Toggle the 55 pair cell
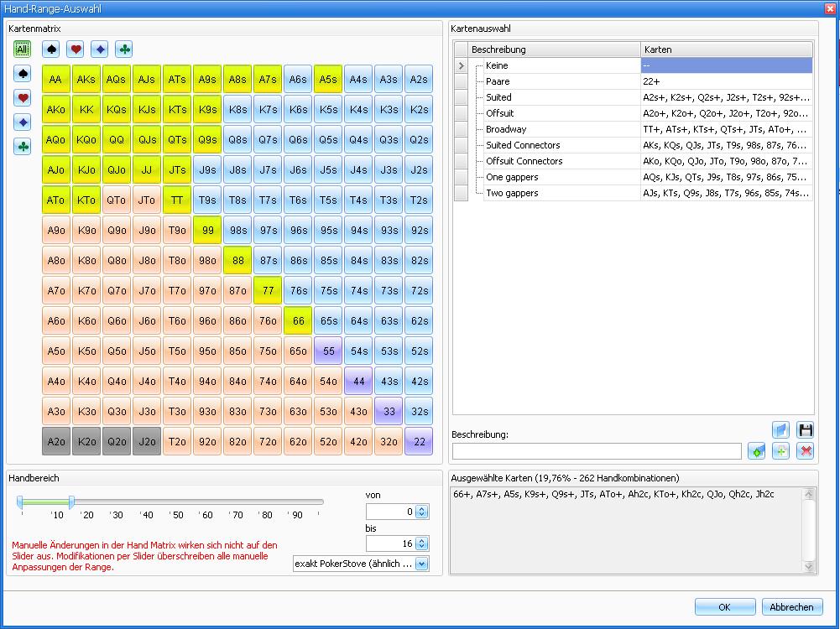 pos(328,351)
